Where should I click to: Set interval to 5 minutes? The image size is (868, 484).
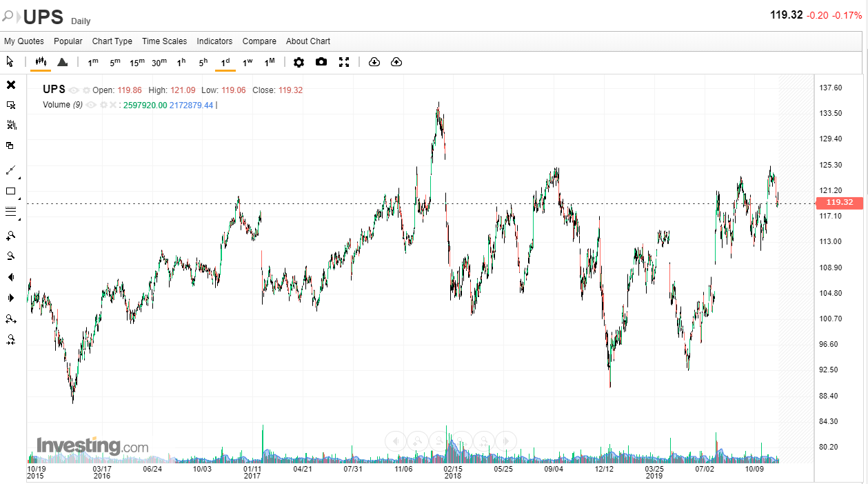(115, 62)
